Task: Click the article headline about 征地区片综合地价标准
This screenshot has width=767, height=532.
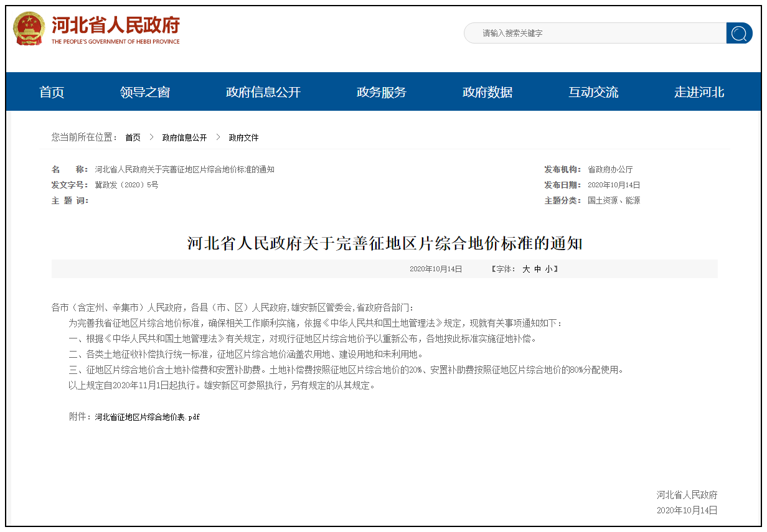Action: (384, 243)
